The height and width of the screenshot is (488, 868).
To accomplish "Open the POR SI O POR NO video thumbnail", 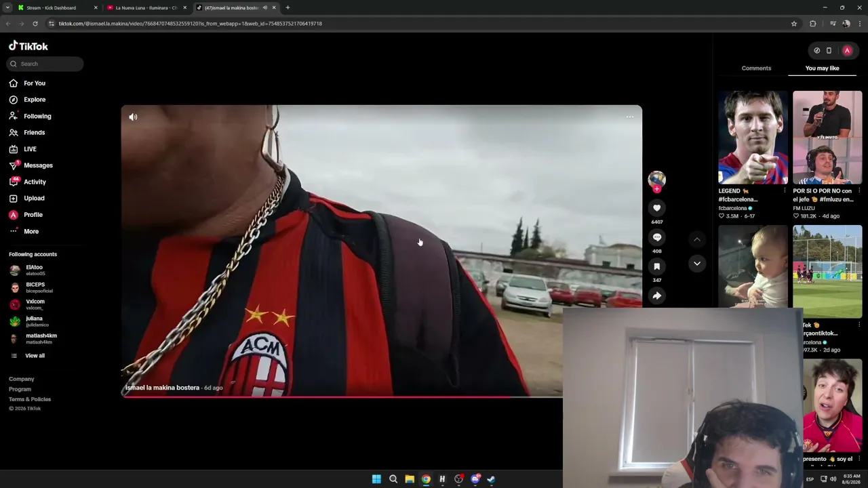I will point(827,138).
